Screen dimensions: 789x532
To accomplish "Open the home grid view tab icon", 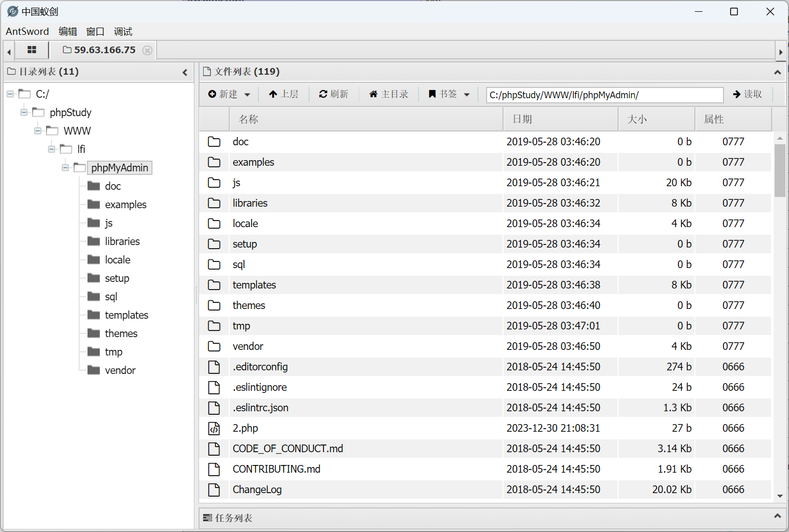I will [32, 50].
